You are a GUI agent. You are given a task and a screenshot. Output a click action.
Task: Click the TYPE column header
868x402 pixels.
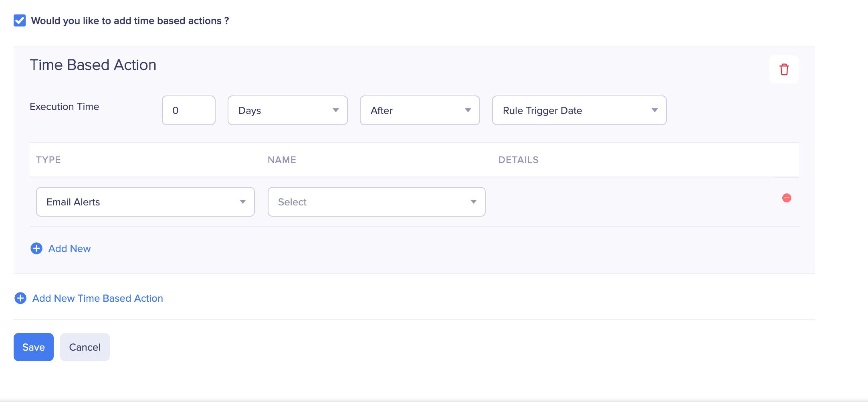48,160
